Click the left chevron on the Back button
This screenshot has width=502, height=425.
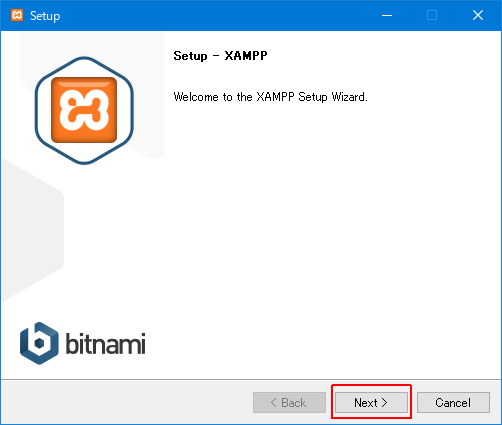274,403
